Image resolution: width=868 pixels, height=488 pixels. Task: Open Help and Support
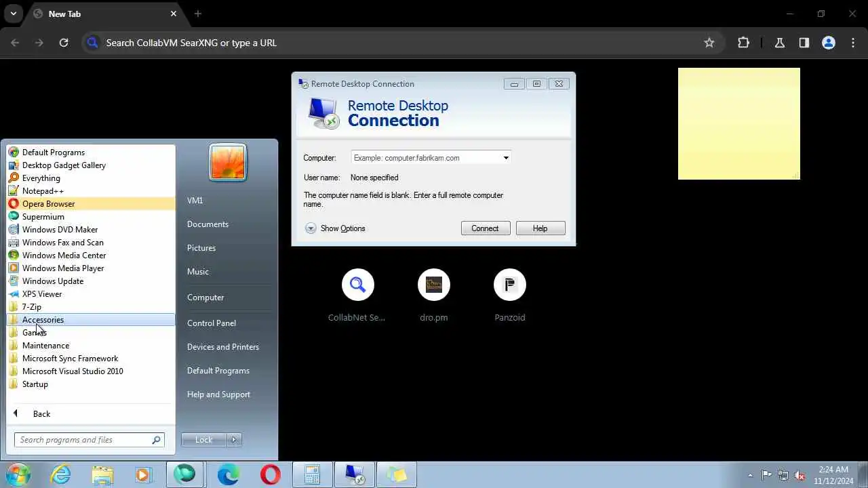tap(218, 394)
